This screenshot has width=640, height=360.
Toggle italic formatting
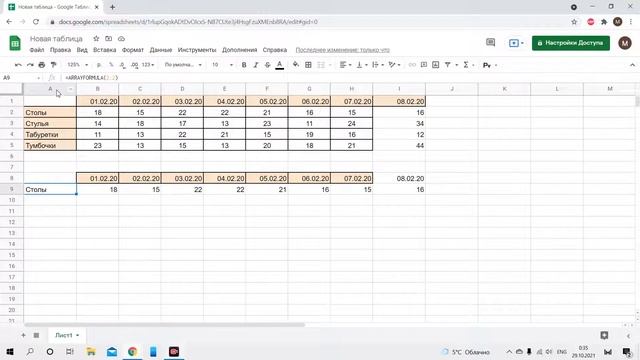coord(256,65)
